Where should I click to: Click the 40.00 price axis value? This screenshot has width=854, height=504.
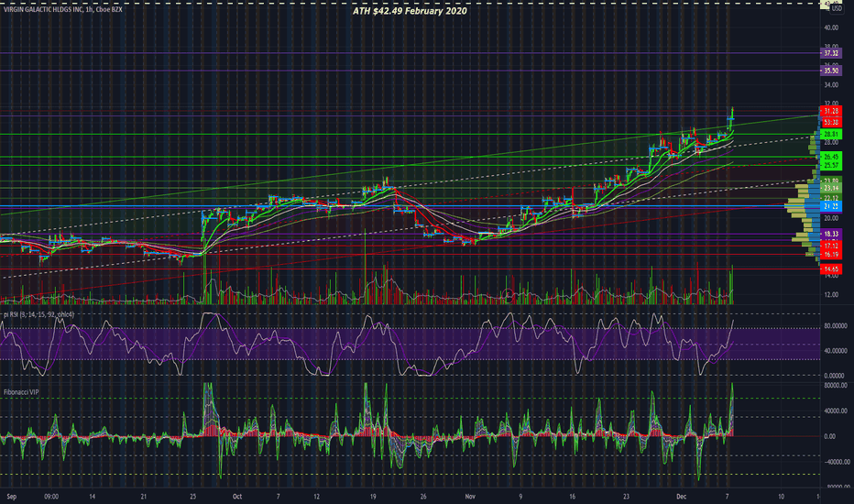831,27
